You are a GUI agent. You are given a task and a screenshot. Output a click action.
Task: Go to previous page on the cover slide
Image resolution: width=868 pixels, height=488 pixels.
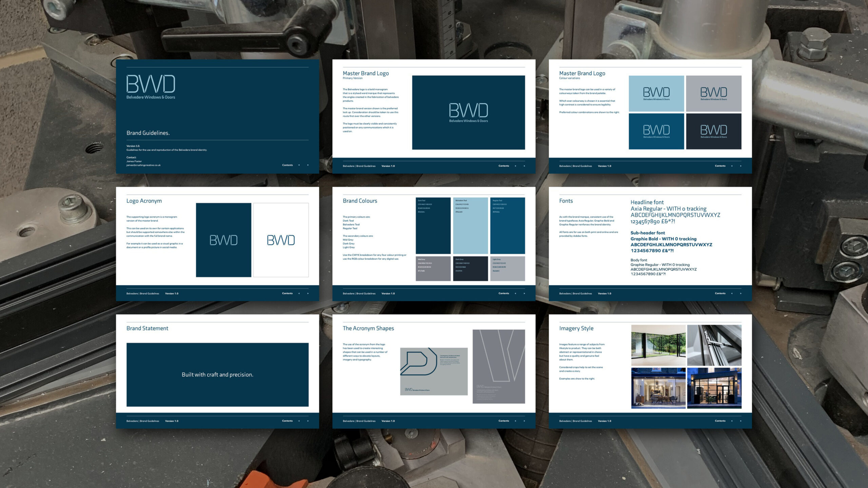[x=299, y=165]
